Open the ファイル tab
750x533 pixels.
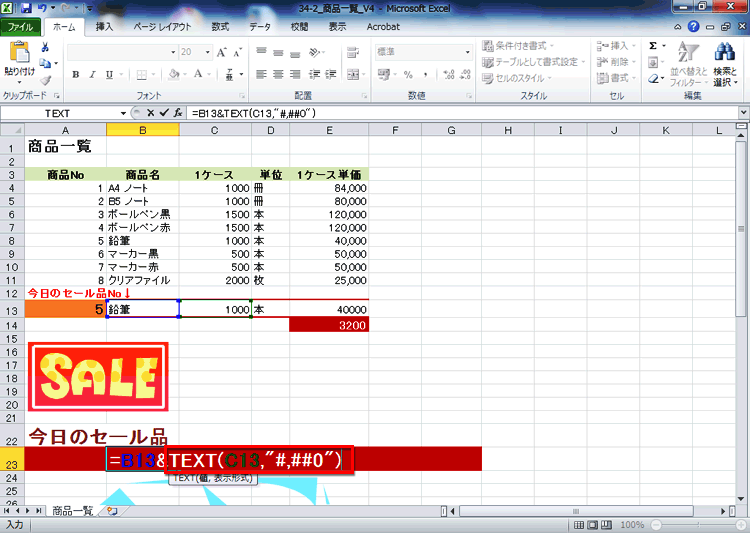[x=20, y=27]
